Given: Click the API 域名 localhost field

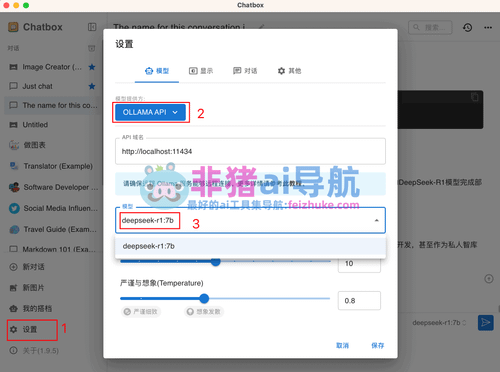Looking at the screenshot, I should (250, 152).
